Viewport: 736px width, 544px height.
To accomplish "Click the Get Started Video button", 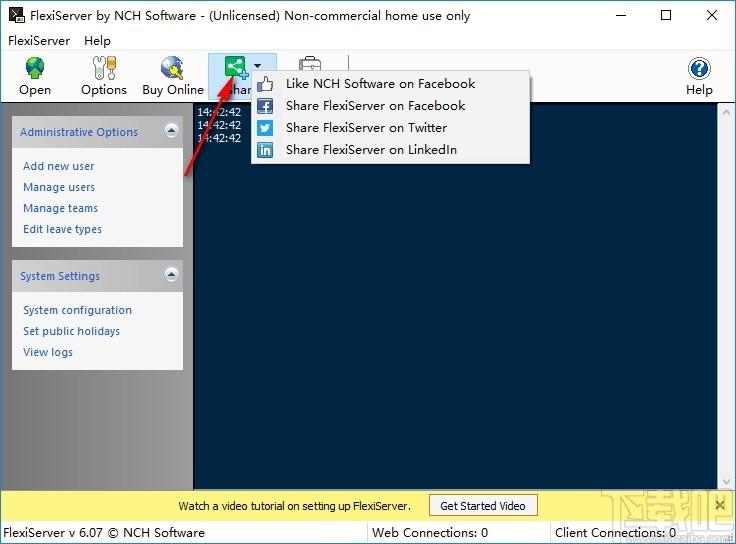I will coord(483,506).
